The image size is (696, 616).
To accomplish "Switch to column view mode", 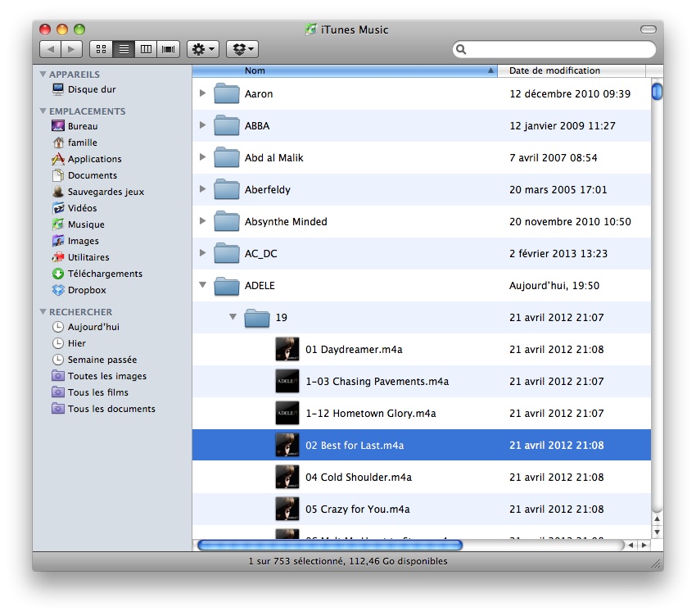I will click(x=147, y=49).
